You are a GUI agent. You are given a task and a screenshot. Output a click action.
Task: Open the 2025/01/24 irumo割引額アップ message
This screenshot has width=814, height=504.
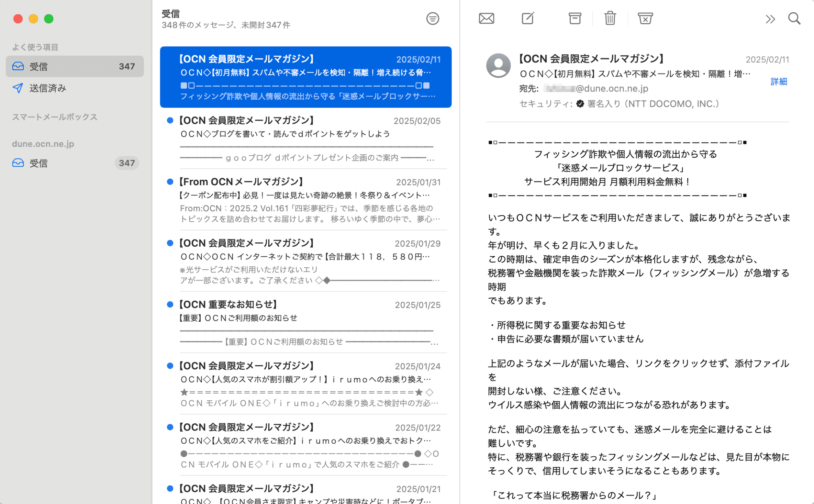(x=306, y=384)
